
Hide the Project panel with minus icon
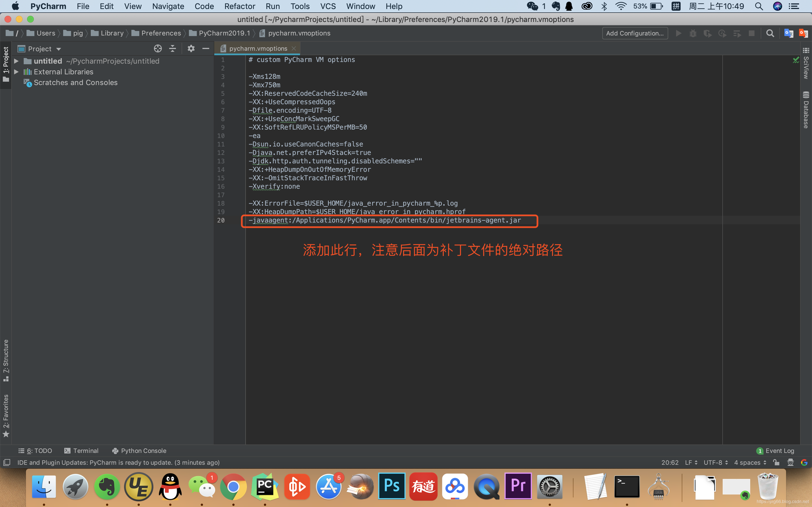206,49
